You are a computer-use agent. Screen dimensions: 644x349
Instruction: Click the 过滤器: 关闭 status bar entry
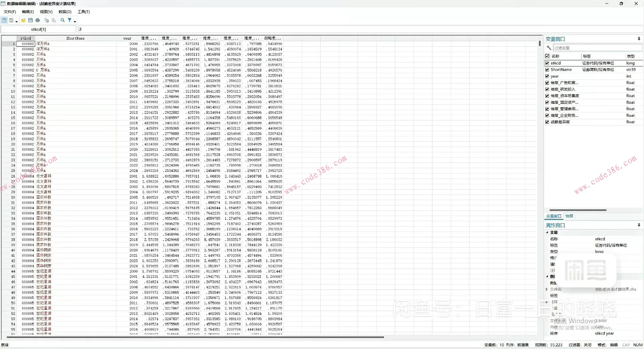pos(580,345)
